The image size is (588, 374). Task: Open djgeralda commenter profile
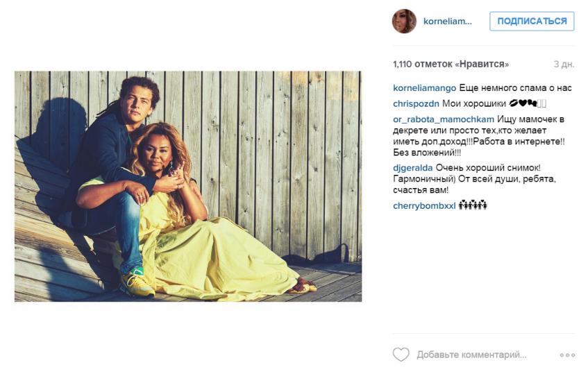(413, 168)
